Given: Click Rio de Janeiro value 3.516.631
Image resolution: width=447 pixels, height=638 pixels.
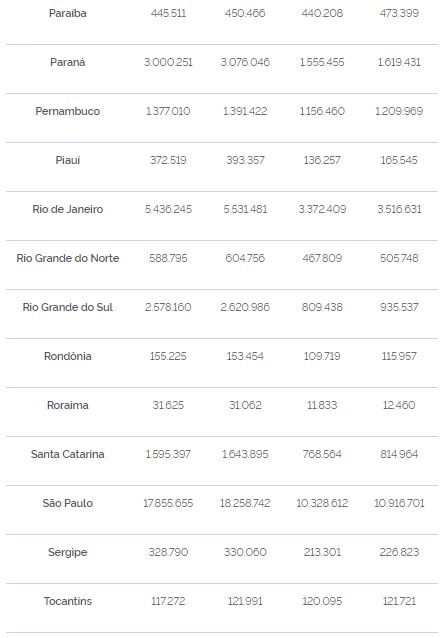Looking at the screenshot, I should (x=399, y=209).
